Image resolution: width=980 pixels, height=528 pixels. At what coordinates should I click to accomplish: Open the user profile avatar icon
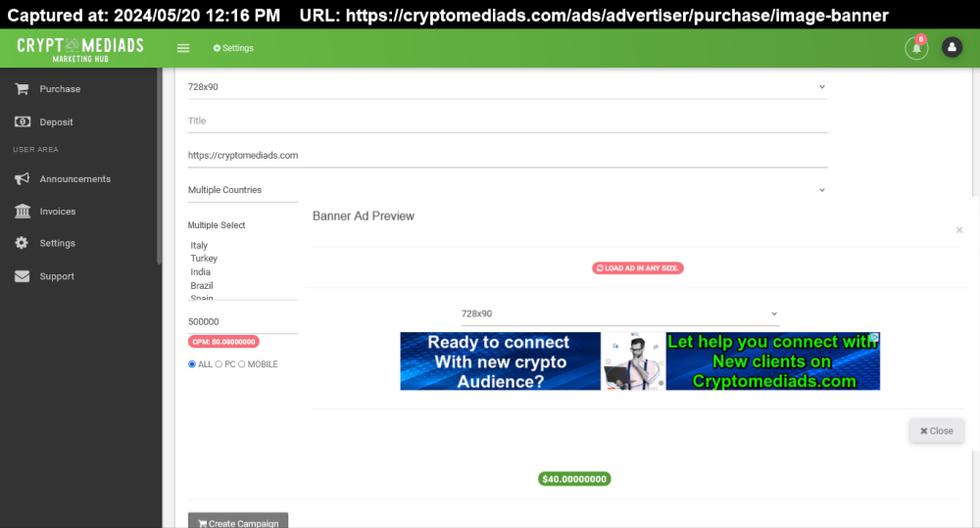[952, 47]
